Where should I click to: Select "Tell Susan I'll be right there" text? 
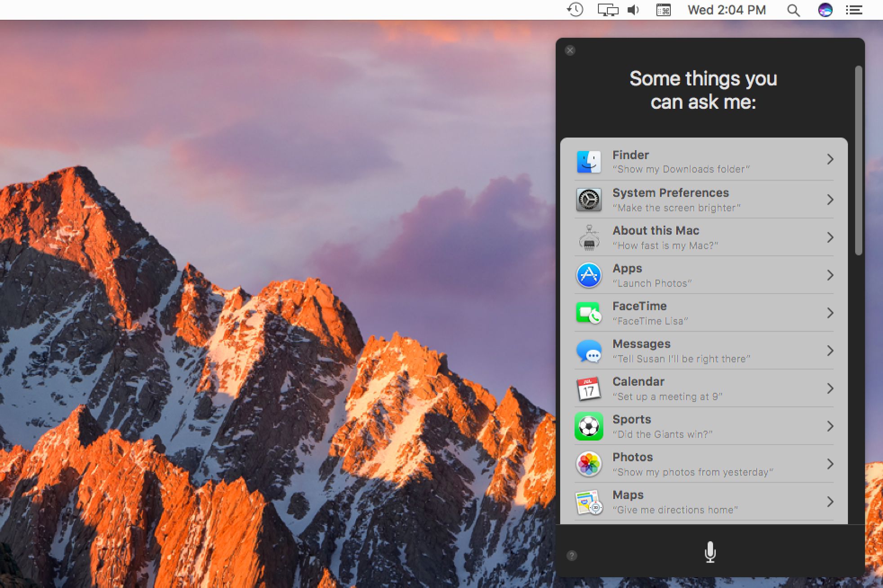coord(681,359)
